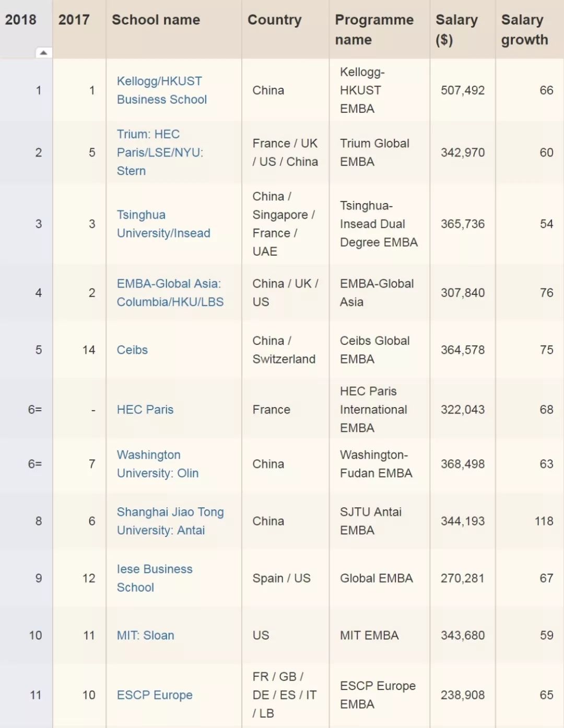This screenshot has width=564, height=728.
Task: Open Tsinghua University/Insead link
Action: (163, 224)
